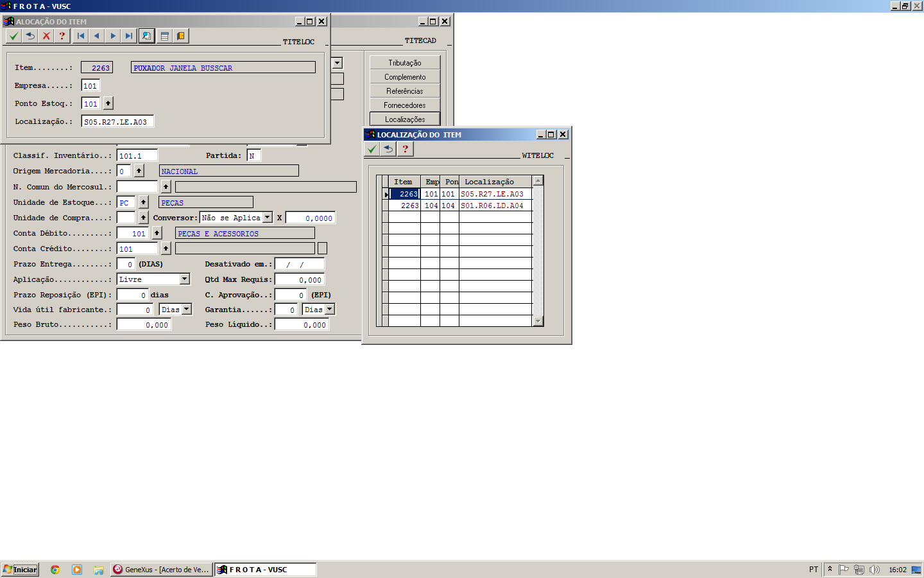Open help question mark in Alocação toolbar
Image resolution: width=924 pixels, height=578 pixels.
click(62, 36)
